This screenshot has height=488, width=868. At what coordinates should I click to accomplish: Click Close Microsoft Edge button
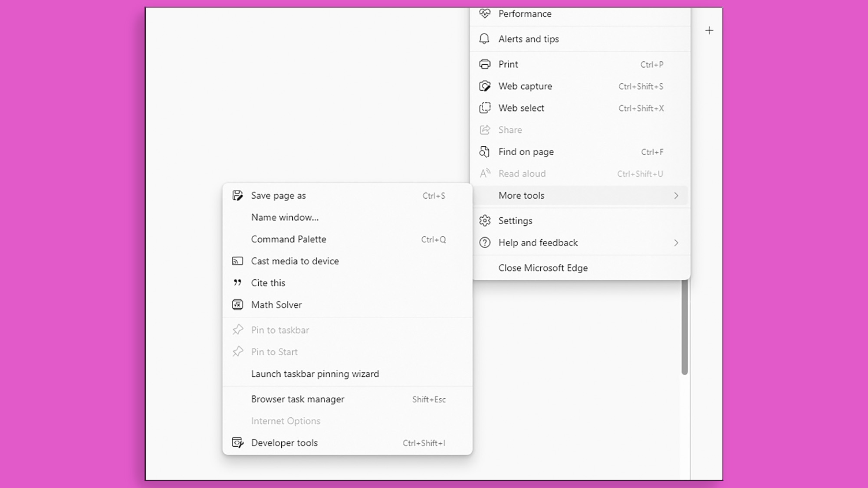coord(543,268)
